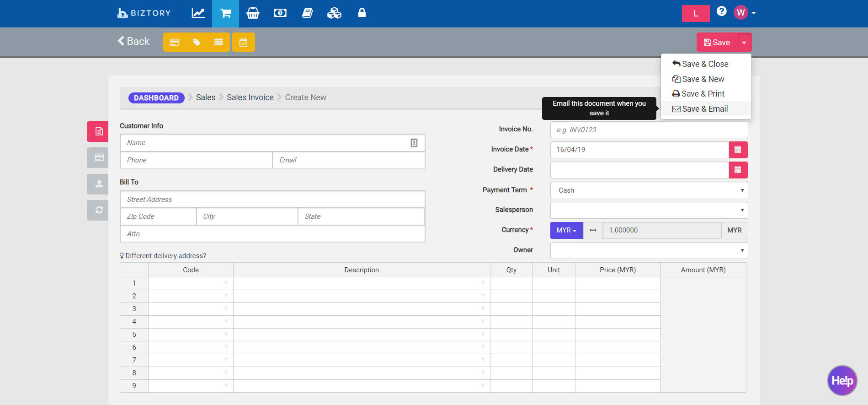Click the 1.000000 exchange rate field

coord(662,230)
